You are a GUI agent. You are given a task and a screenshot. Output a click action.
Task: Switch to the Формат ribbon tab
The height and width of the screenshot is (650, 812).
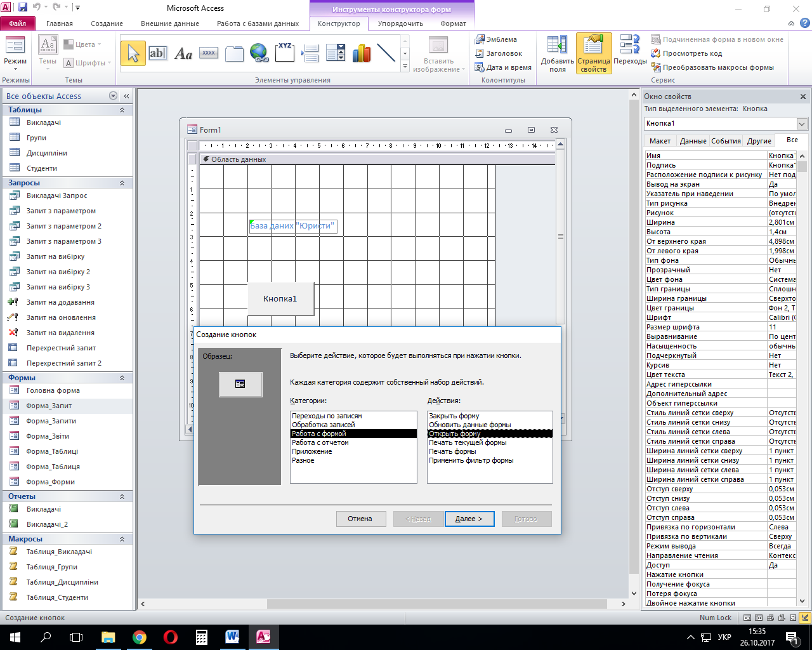pyautogui.click(x=453, y=23)
